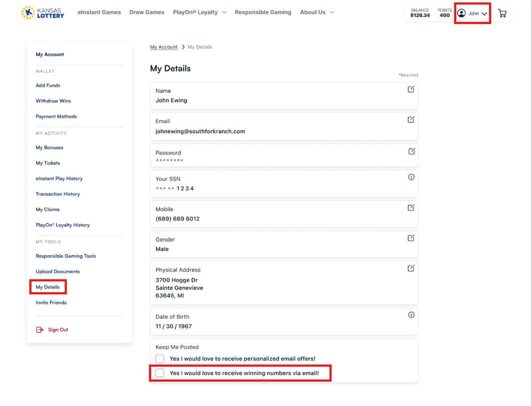Click the date of birth 11 / 30 / 1967

click(174, 326)
